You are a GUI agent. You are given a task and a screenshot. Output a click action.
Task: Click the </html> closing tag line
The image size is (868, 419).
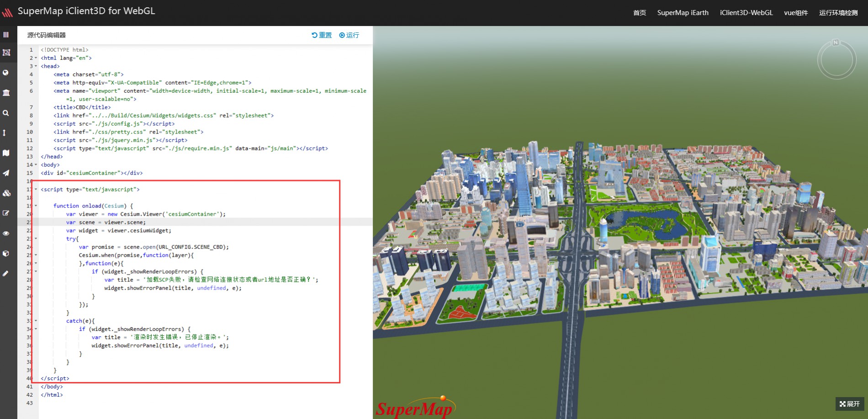52,395
